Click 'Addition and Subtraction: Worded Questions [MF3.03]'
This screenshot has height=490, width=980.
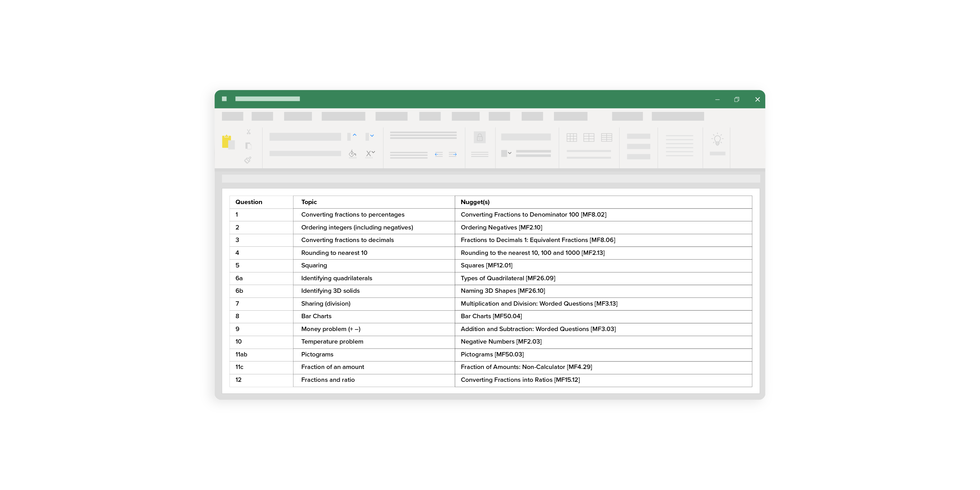603,329
